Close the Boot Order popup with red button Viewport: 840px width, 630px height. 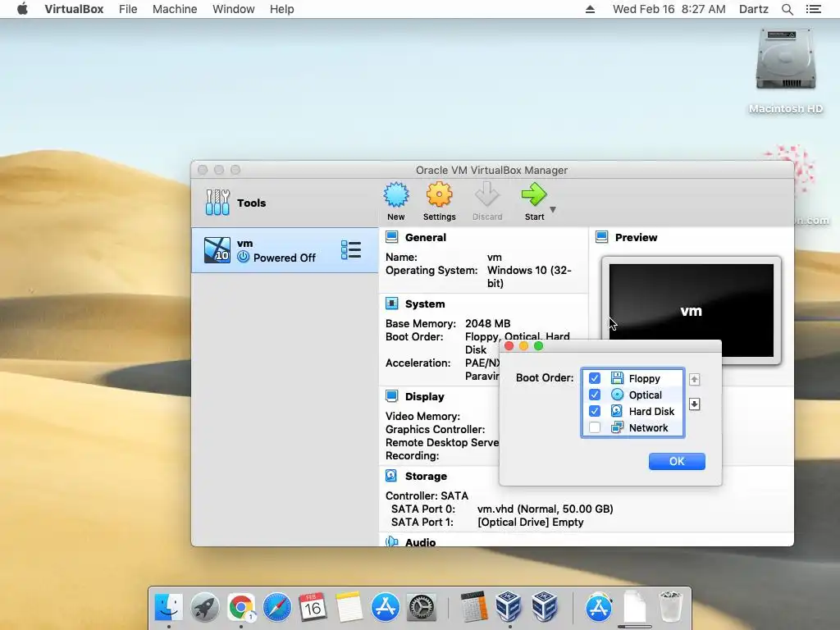point(509,346)
